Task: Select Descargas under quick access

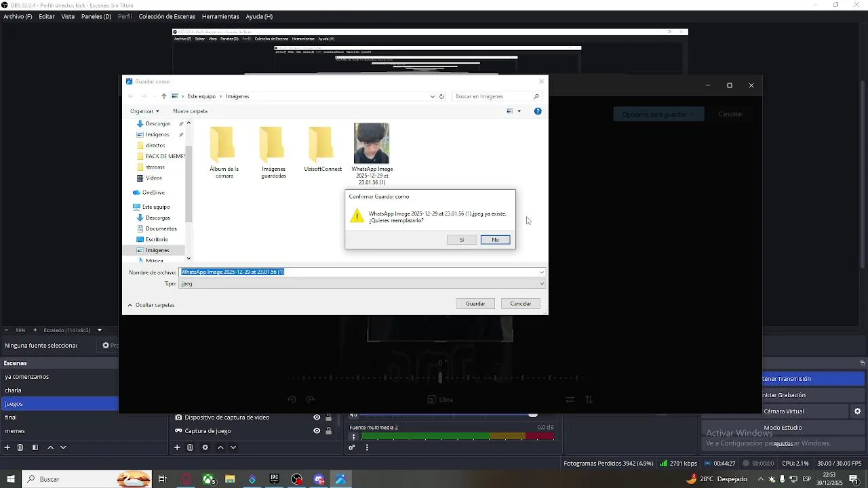Action: [157, 123]
